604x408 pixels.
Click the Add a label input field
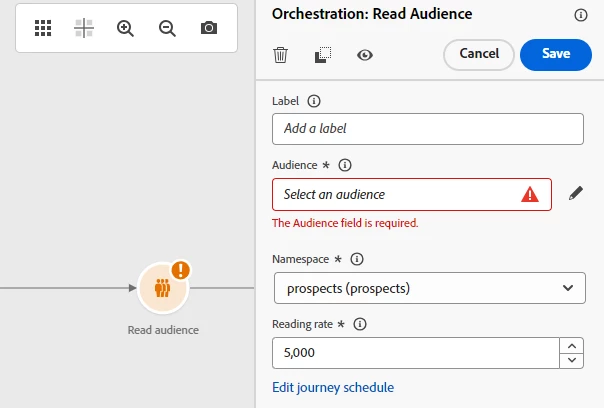(x=427, y=129)
